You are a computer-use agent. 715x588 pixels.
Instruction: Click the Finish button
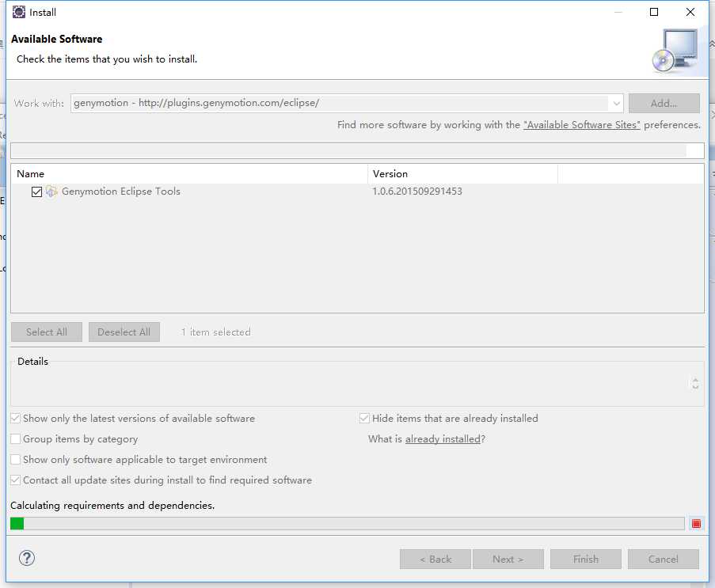point(586,560)
